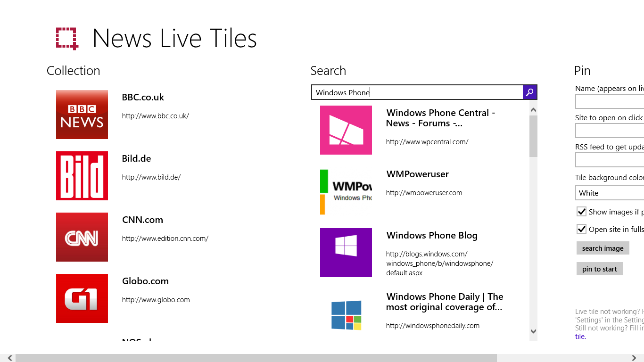The height and width of the screenshot is (362, 644).
Task: Click the 'search image' button
Action: [603, 248]
